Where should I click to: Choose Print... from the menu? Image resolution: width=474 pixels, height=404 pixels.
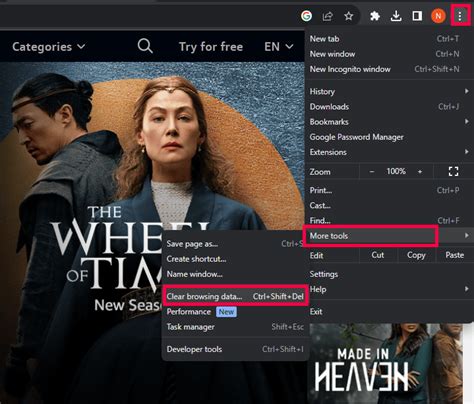pos(389,190)
